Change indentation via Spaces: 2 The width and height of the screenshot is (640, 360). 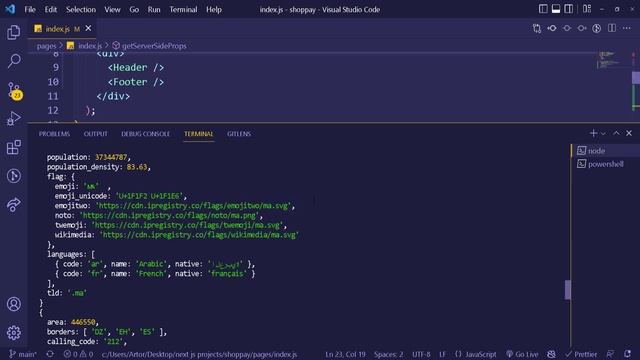[x=389, y=354]
